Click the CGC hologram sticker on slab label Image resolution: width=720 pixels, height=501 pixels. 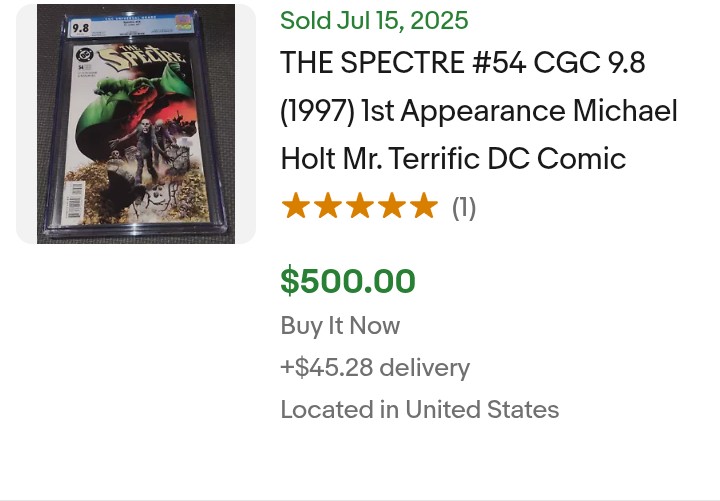(x=183, y=22)
